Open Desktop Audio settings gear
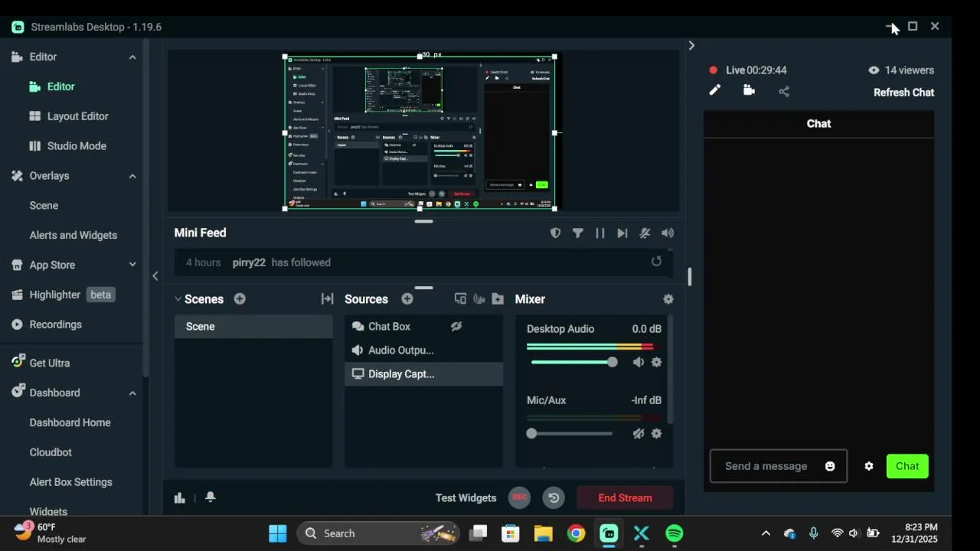The height and width of the screenshot is (551, 980). point(656,362)
